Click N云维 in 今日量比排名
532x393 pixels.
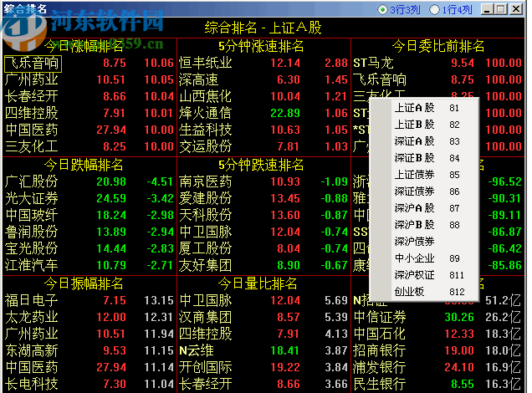coord(263,350)
